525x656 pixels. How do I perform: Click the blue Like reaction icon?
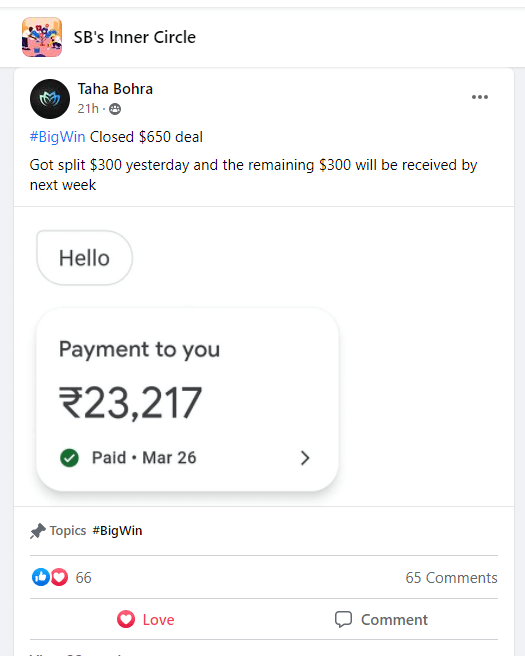point(41,577)
